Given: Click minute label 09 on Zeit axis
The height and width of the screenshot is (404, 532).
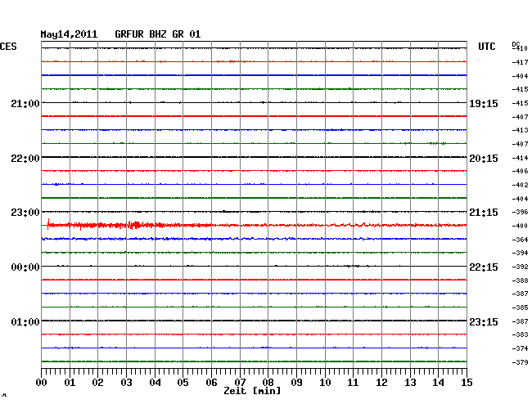Looking at the screenshot, I should [x=296, y=383].
